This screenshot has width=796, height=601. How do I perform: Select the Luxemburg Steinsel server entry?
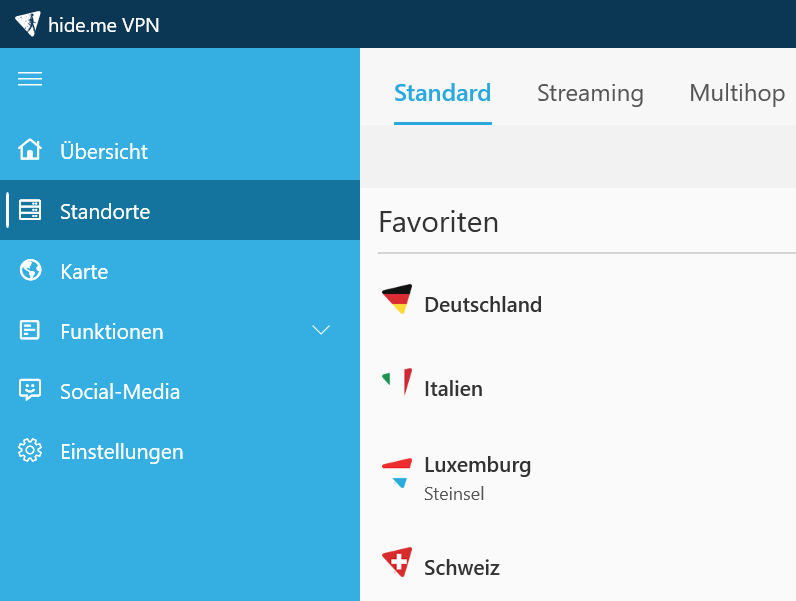coord(587,478)
